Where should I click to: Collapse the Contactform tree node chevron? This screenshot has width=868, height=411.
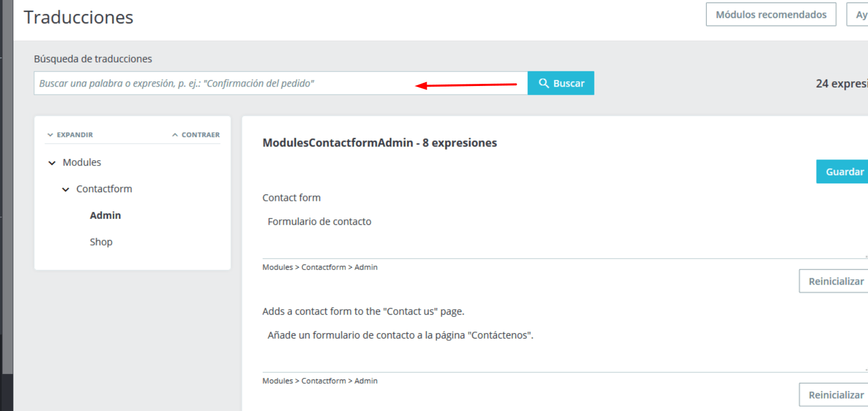coord(65,189)
